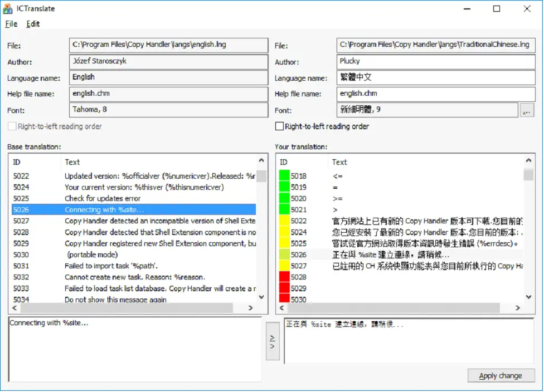Click the translation edit box with '%site' text

pos(409,341)
